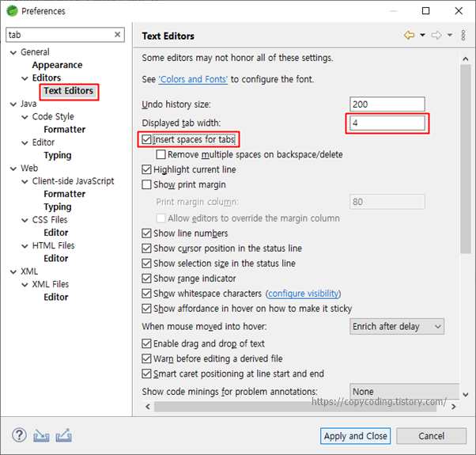Click the Cancel button
This screenshot has width=476, height=455.
point(431,436)
